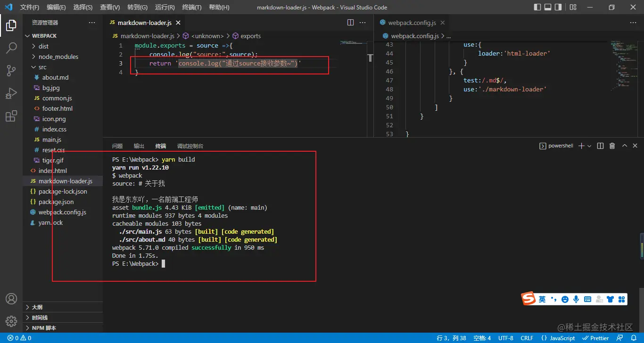The image size is (644, 343).
Task: Open the 编辑(E) menu
Action: [x=56, y=7]
